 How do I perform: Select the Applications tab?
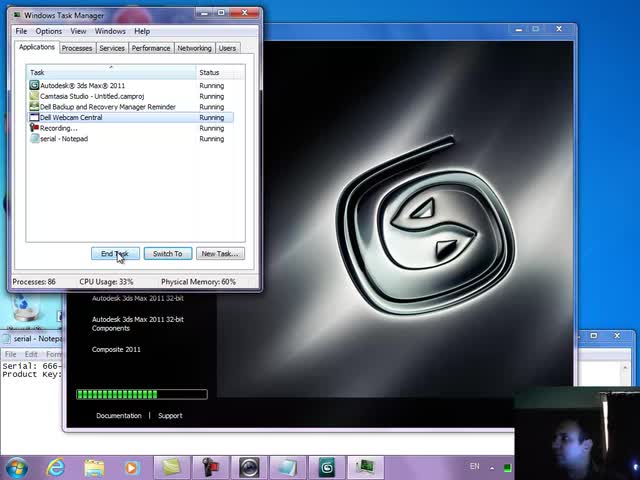pos(37,47)
